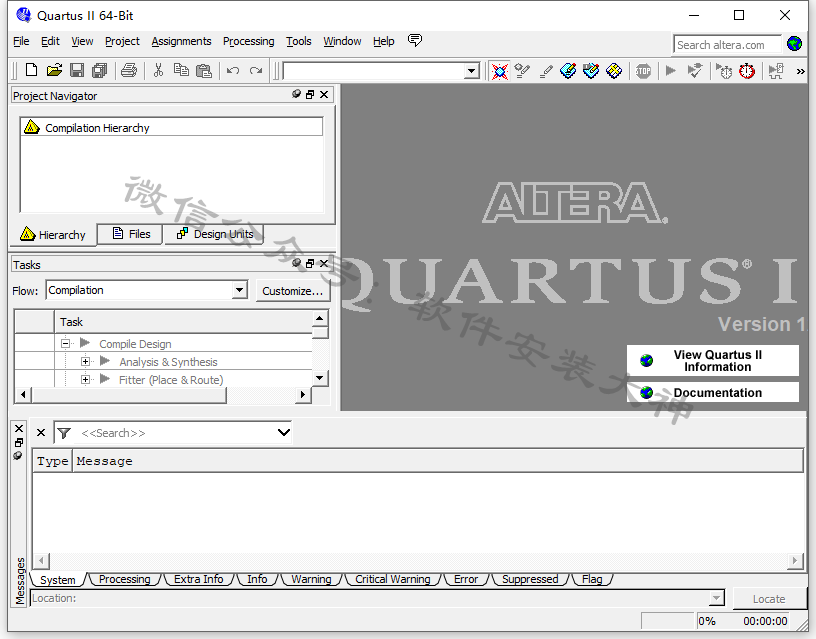
Task: Click the yellow diamond chip icon
Action: click(614, 71)
